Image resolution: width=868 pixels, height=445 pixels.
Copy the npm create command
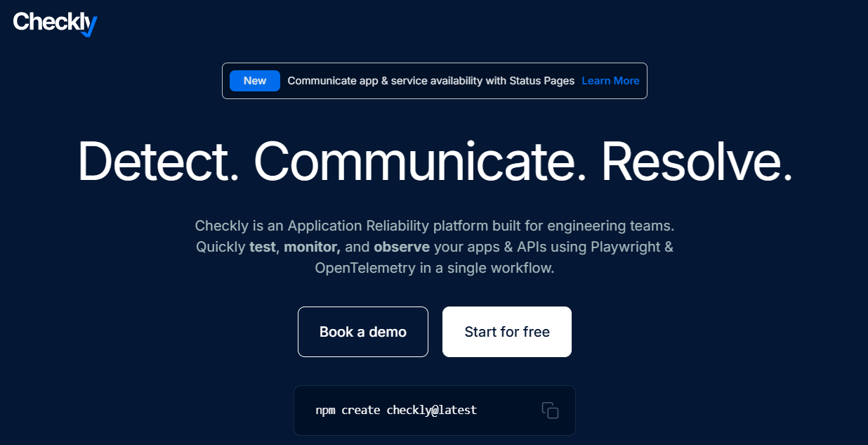(x=550, y=411)
